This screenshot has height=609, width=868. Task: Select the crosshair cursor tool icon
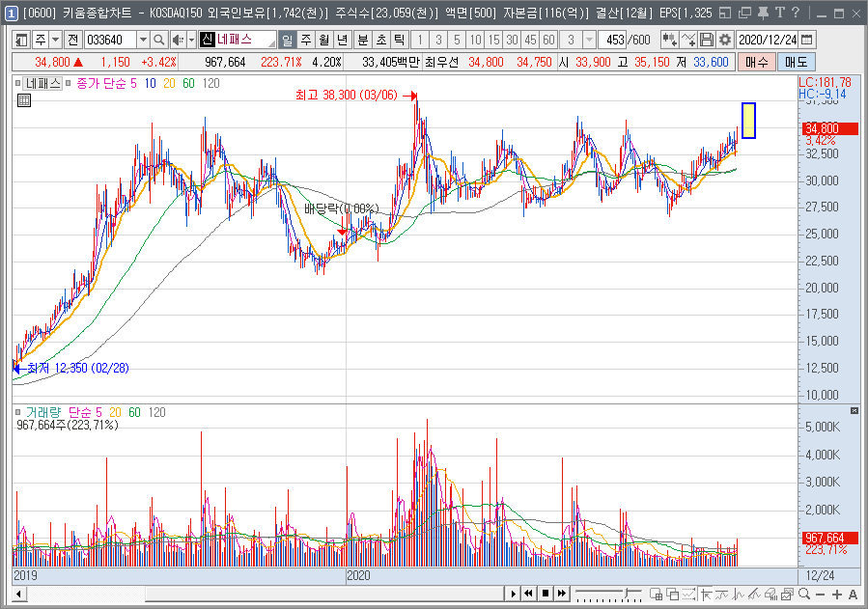[706, 595]
